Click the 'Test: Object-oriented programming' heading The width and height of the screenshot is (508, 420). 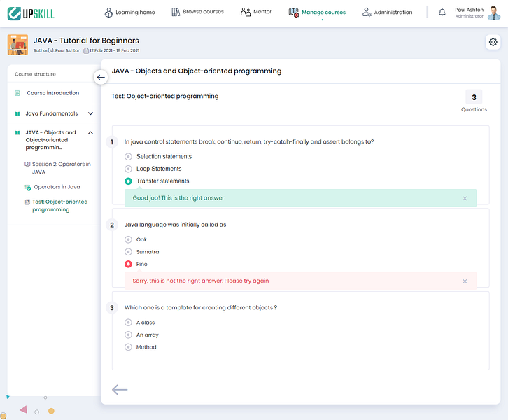tap(165, 97)
